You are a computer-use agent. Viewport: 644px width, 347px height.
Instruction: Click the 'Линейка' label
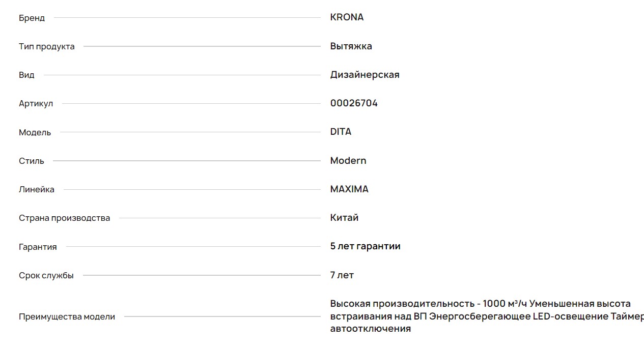point(37,190)
